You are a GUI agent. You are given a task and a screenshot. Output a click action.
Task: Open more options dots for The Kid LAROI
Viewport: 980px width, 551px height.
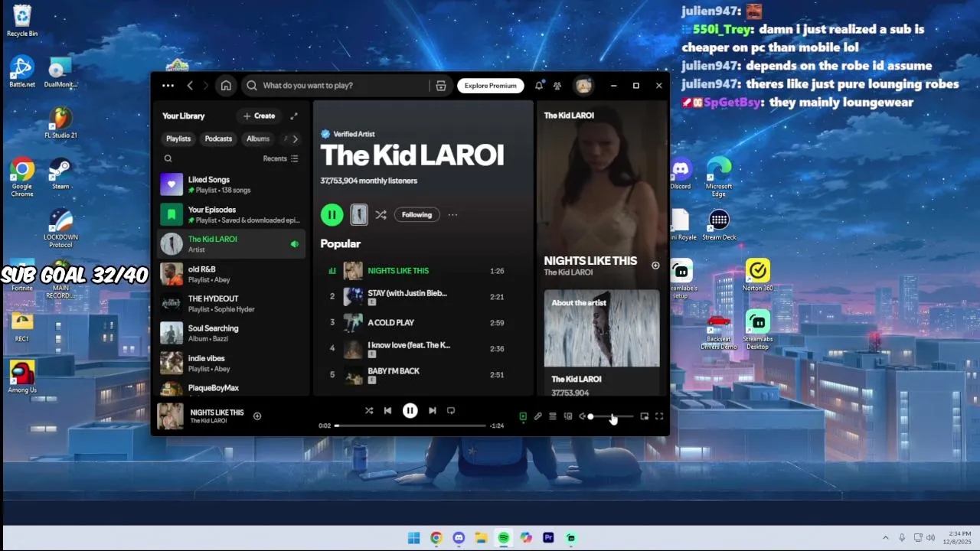[452, 215]
